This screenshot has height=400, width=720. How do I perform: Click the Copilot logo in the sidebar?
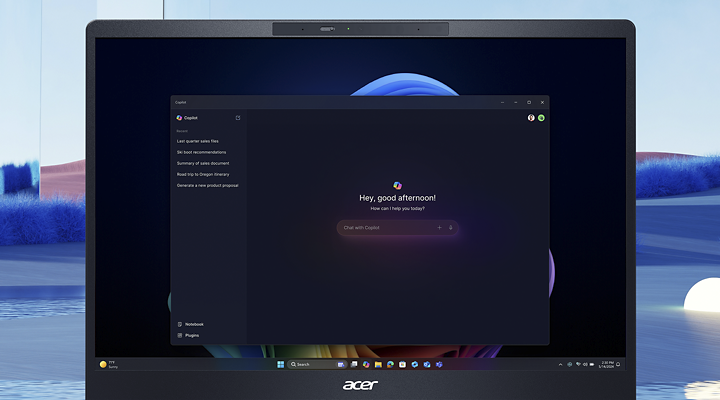point(179,118)
